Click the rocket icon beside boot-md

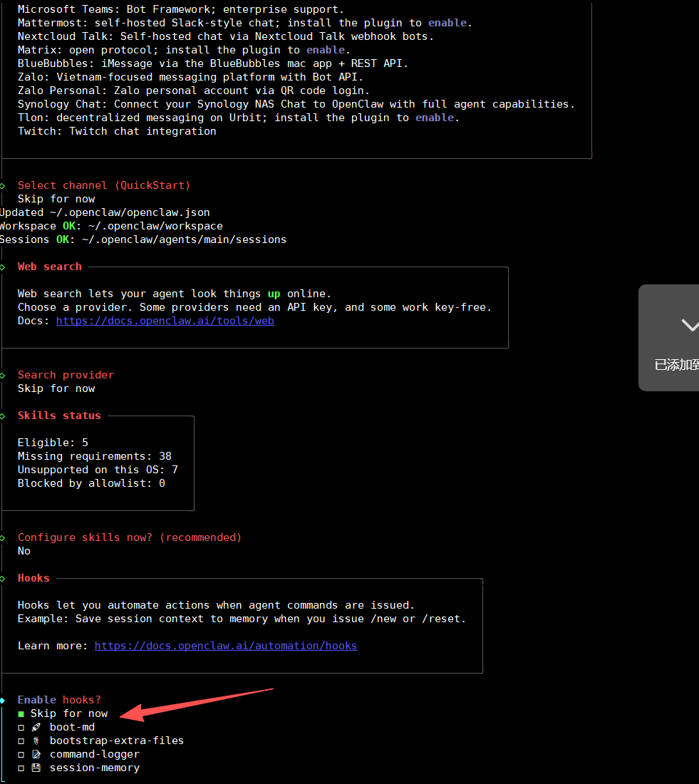coord(36,727)
